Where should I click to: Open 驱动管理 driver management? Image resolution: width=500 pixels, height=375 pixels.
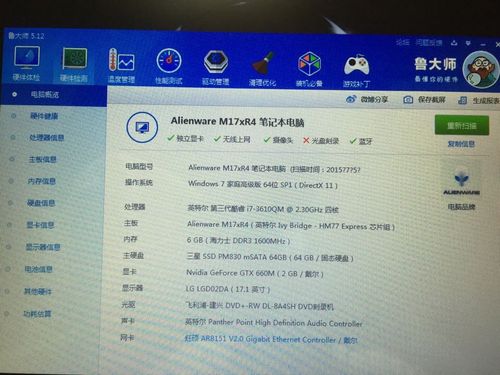pyautogui.click(x=216, y=68)
